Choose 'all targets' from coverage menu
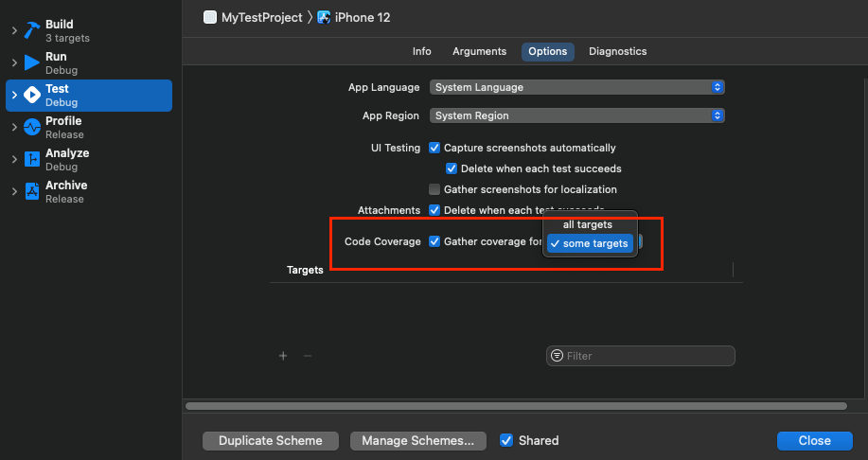 588,225
